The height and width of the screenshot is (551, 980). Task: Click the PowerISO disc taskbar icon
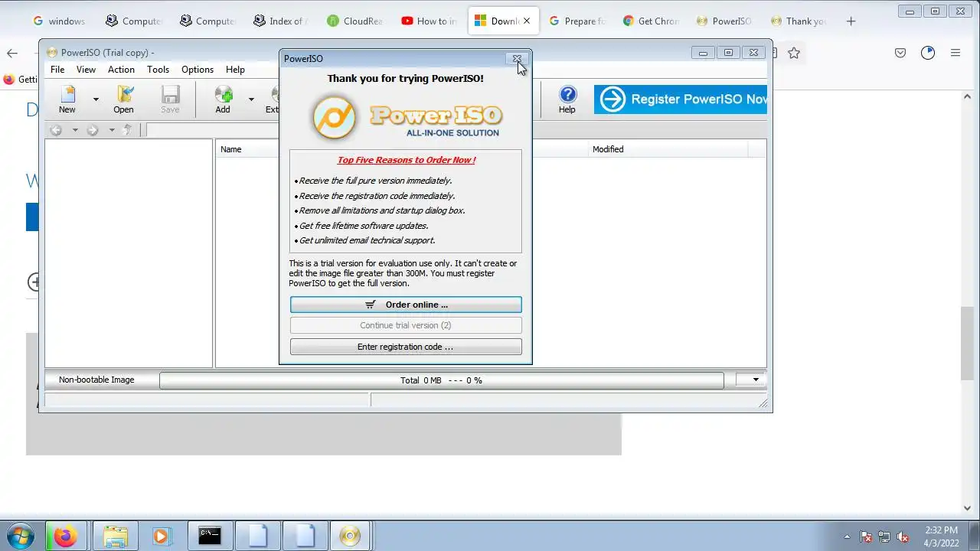coord(350,536)
